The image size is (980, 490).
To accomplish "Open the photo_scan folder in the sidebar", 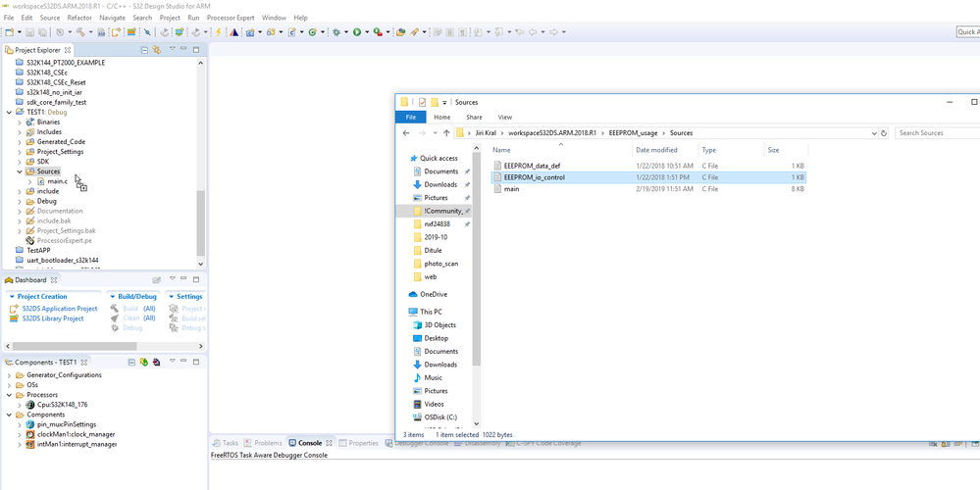I will click(440, 264).
